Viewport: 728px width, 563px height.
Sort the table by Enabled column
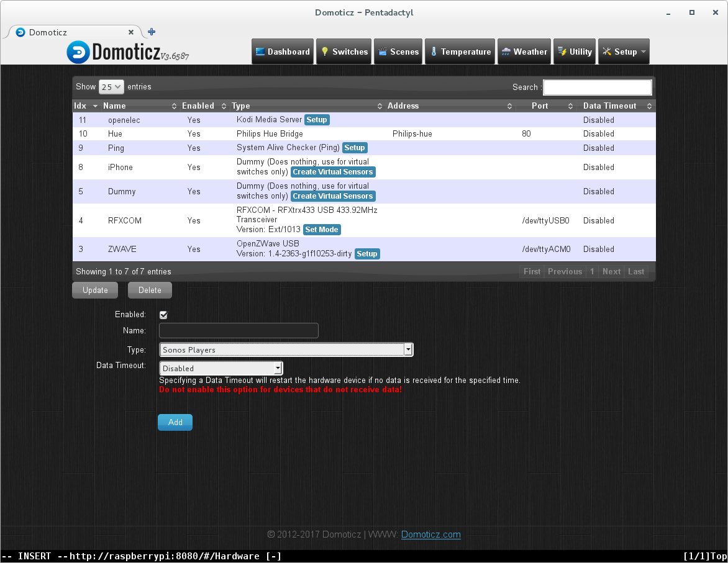tap(204, 106)
